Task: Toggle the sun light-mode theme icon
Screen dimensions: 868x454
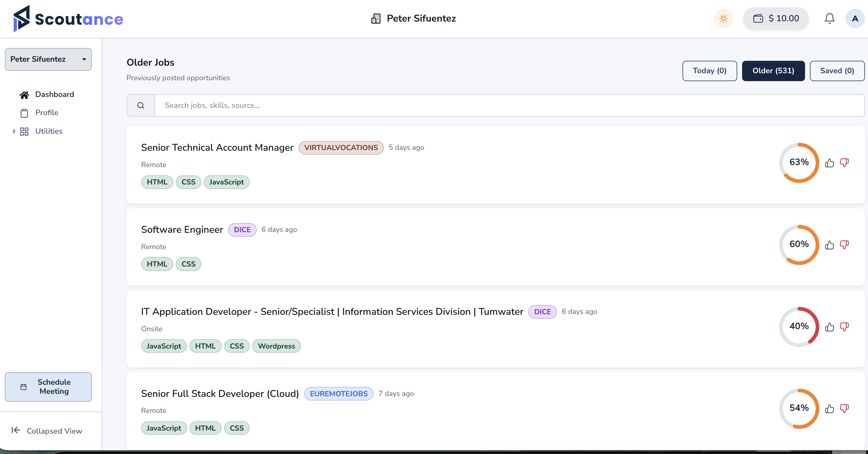Action: pyautogui.click(x=723, y=18)
